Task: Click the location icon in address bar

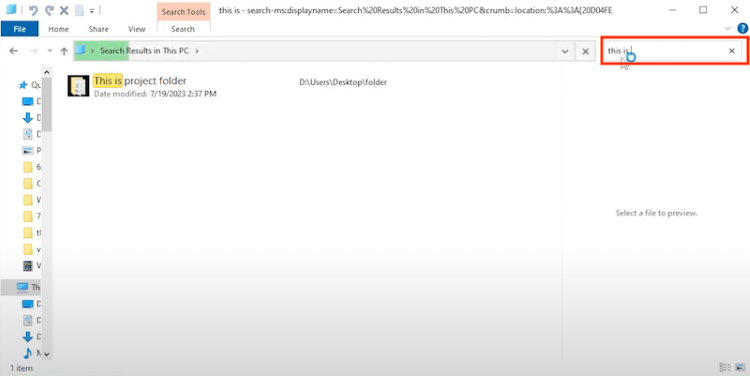Action: (80, 50)
